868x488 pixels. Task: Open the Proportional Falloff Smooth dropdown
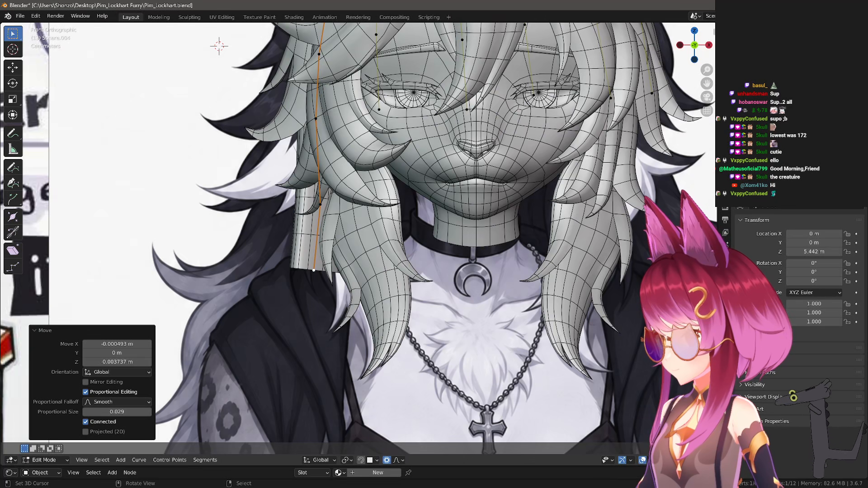coord(117,402)
